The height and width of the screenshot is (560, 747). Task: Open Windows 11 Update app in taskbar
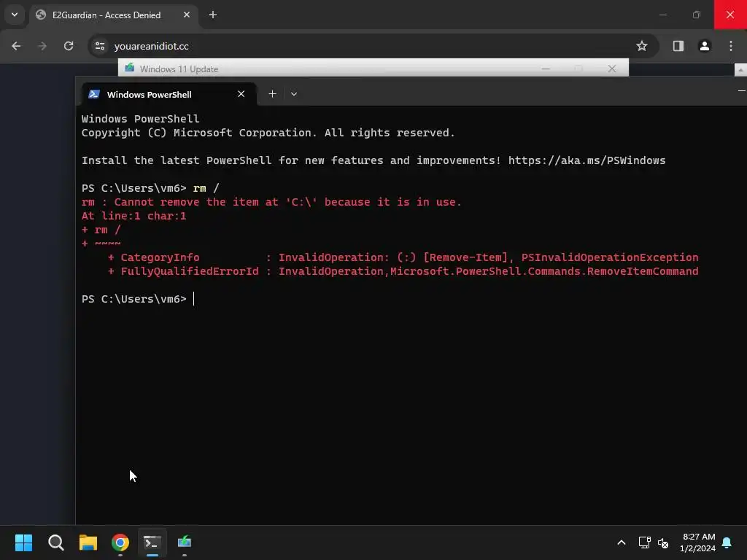pos(185,542)
